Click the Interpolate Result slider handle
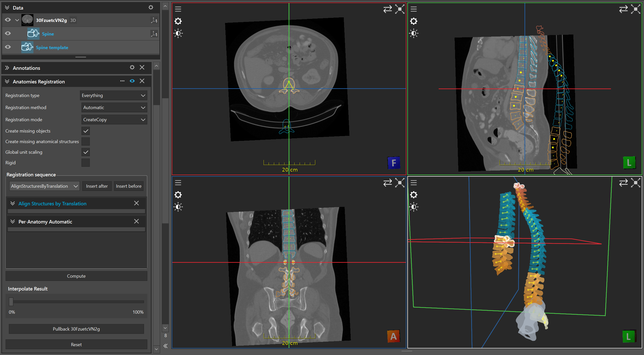644x355 pixels. [x=11, y=302]
